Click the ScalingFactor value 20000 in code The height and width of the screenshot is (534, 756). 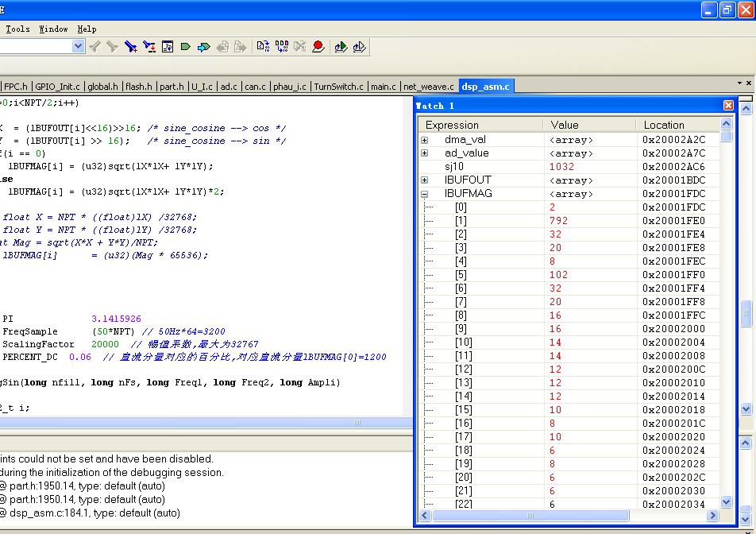pyautogui.click(x=105, y=344)
